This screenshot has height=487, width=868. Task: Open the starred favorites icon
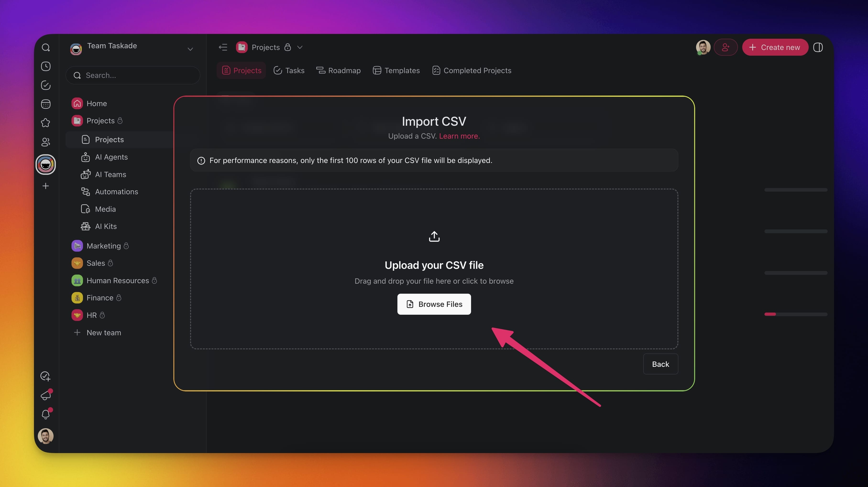tap(46, 123)
